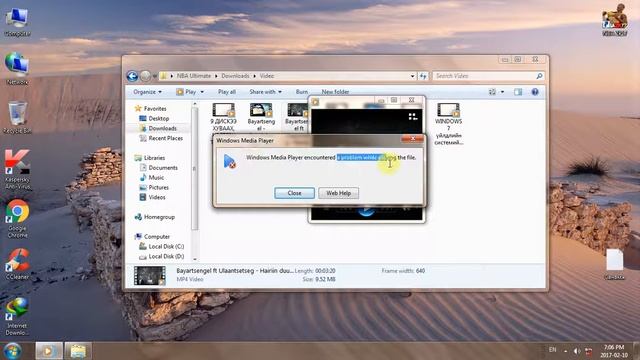This screenshot has height=360, width=640.
Task: Open the basketball game shortcut on desktop
Action: (x=615, y=20)
